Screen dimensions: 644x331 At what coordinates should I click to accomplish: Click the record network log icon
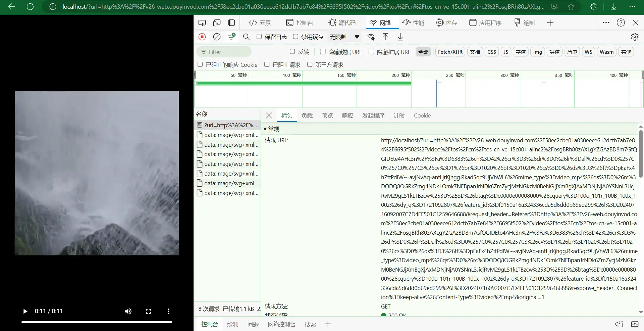pyautogui.click(x=202, y=37)
